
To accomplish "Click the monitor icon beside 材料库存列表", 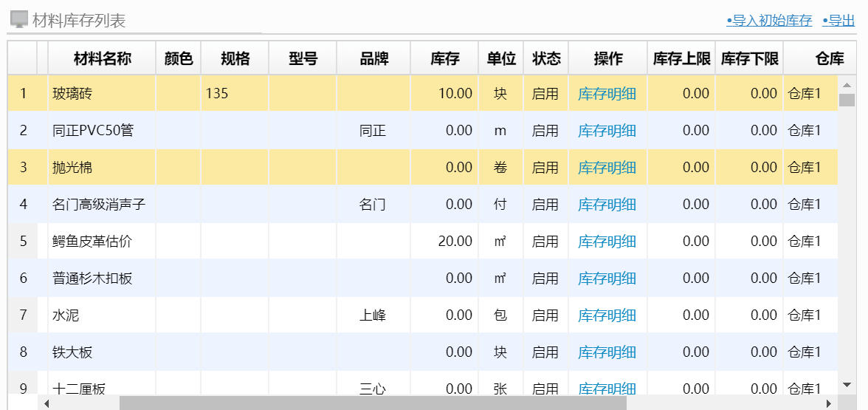I will pyautogui.click(x=19, y=20).
